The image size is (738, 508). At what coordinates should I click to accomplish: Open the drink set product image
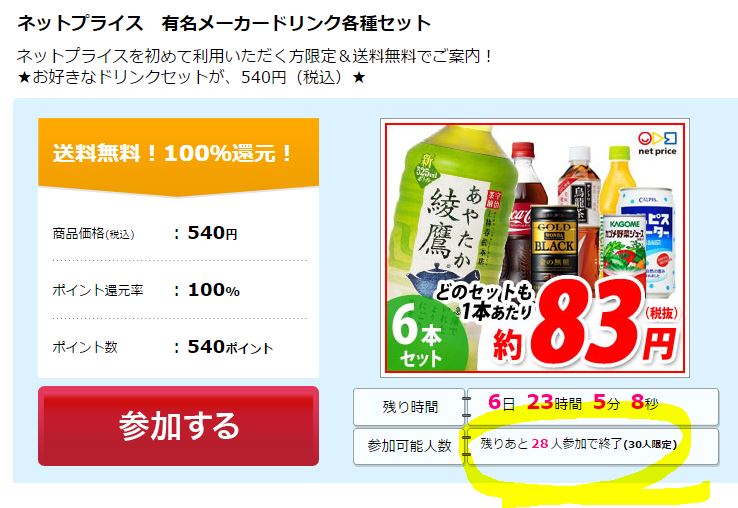coord(535,248)
